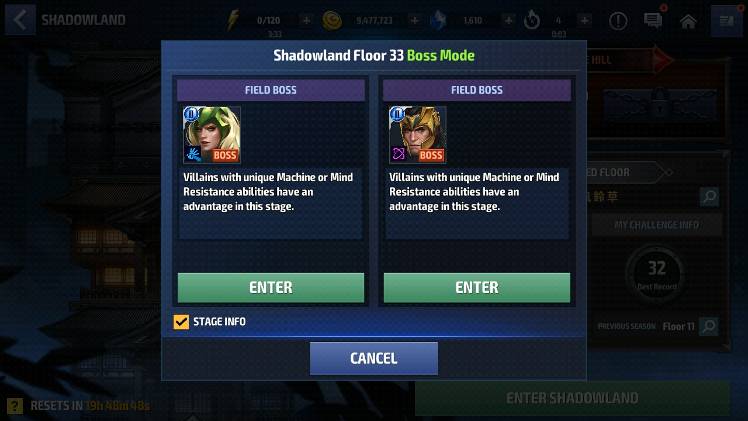Image resolution: width=748 pixels, height=421 pixels.
Task: Open the help question mark icon
Action: tap(14, 406)
